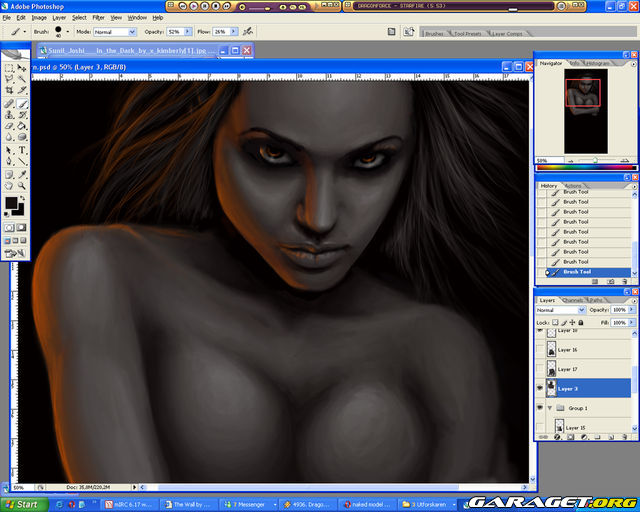Screen dimensions: 640x512
Task: Open the brush Mode dropdown
Action: pyautogui.click(x=114, y=32)
